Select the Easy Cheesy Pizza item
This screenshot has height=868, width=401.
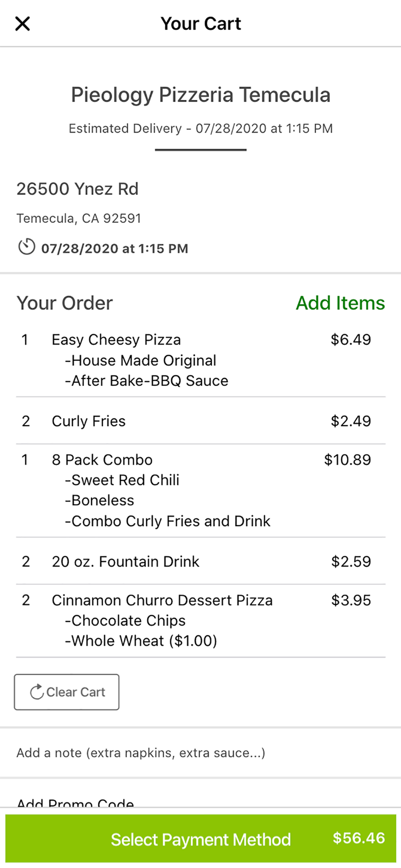200,360
